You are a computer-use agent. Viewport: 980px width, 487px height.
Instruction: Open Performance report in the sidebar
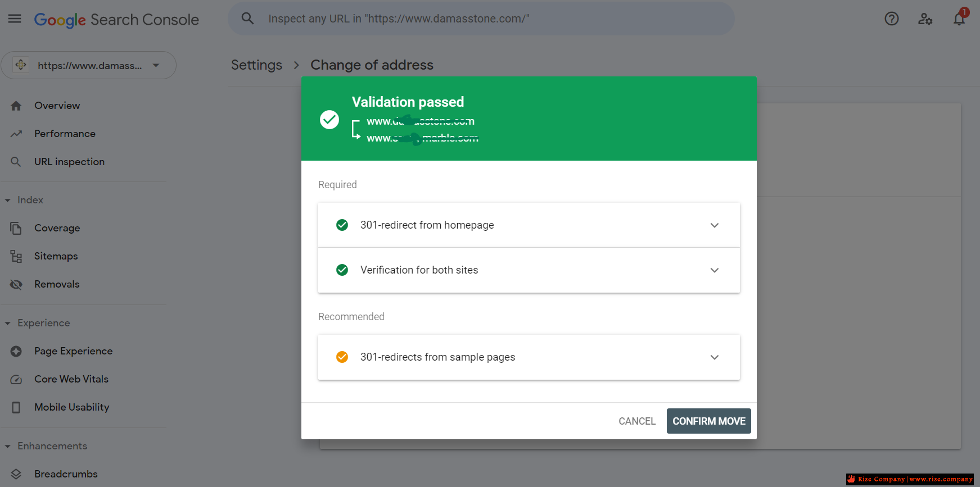(65, 134)
